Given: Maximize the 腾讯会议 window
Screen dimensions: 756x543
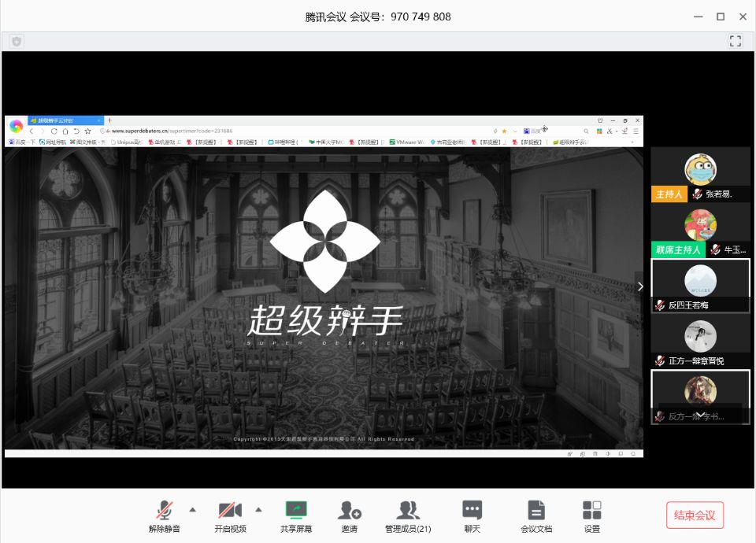Looking at the screenshot, I should point(721,17).
